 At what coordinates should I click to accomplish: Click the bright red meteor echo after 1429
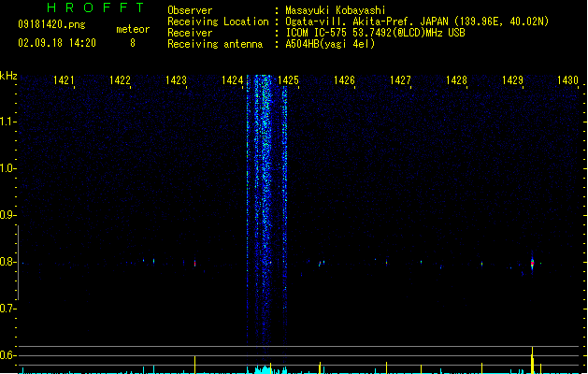pyautogui.click(x=532, y=264)
